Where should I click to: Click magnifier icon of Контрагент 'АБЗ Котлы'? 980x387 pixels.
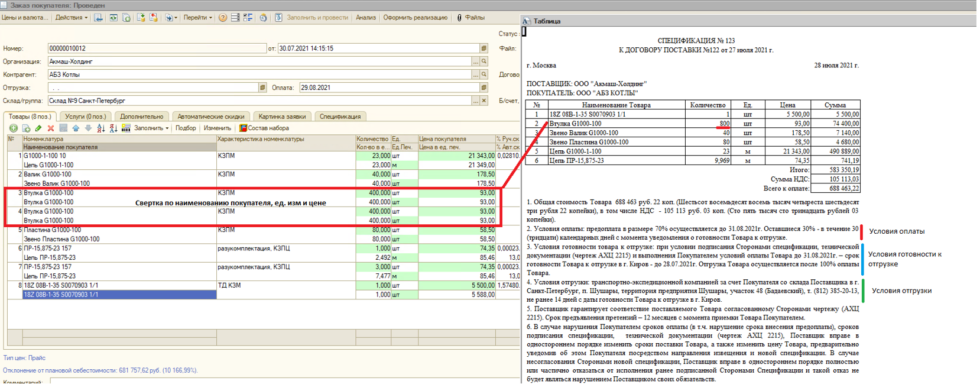(483, 75)
